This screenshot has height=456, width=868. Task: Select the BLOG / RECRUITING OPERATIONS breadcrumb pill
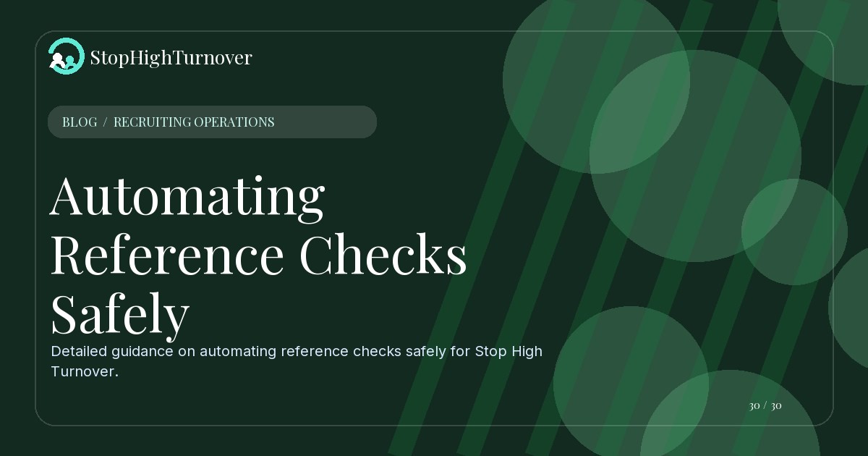[x=212, y=122]
